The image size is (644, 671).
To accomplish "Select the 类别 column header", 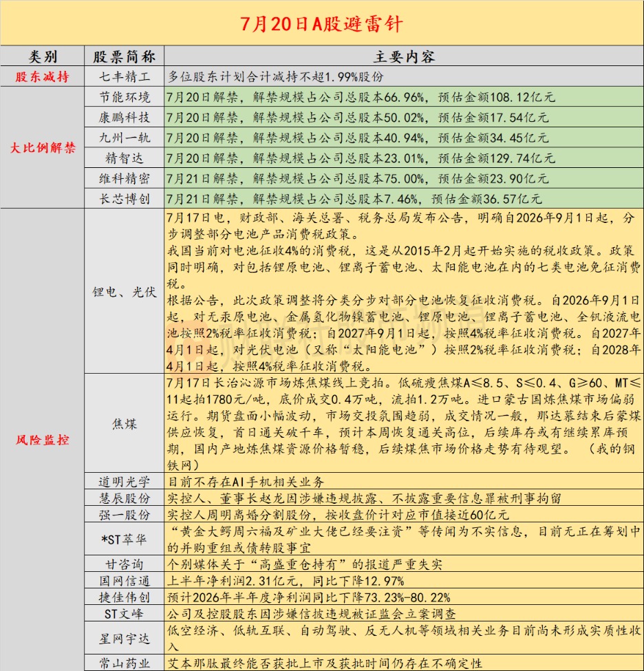I will 43,56.
